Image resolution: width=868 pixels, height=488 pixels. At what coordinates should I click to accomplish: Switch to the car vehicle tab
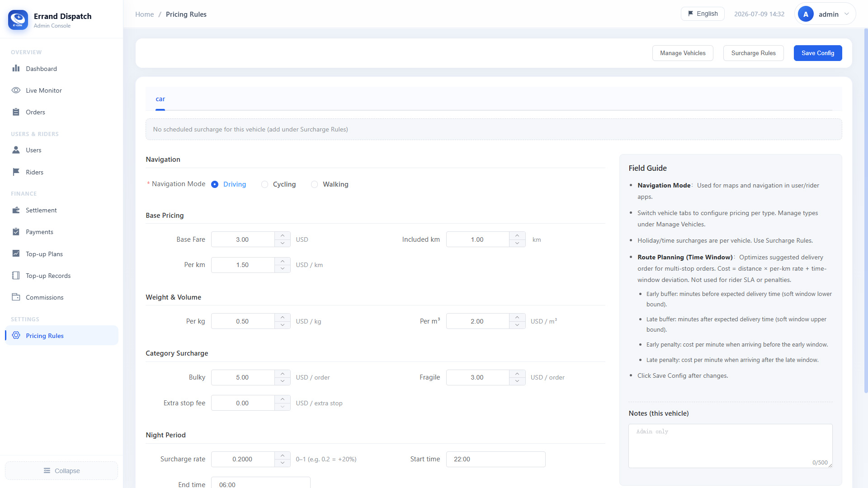pos(160,99)
